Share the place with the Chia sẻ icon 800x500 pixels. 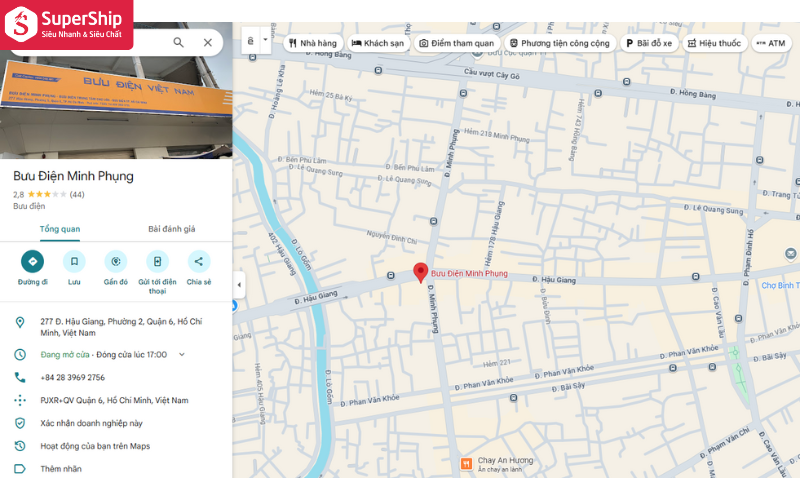click(199, 262)
